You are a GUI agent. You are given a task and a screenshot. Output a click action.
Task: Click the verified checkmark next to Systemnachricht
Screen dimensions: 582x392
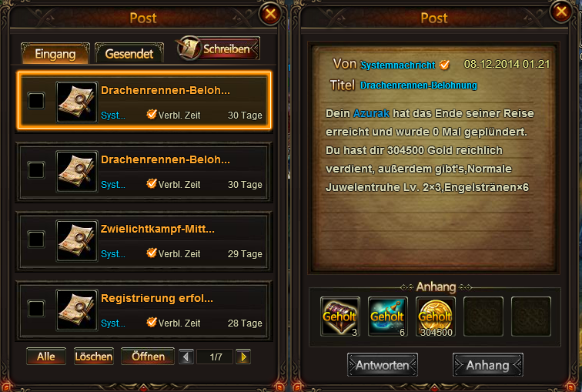[444, 65]
